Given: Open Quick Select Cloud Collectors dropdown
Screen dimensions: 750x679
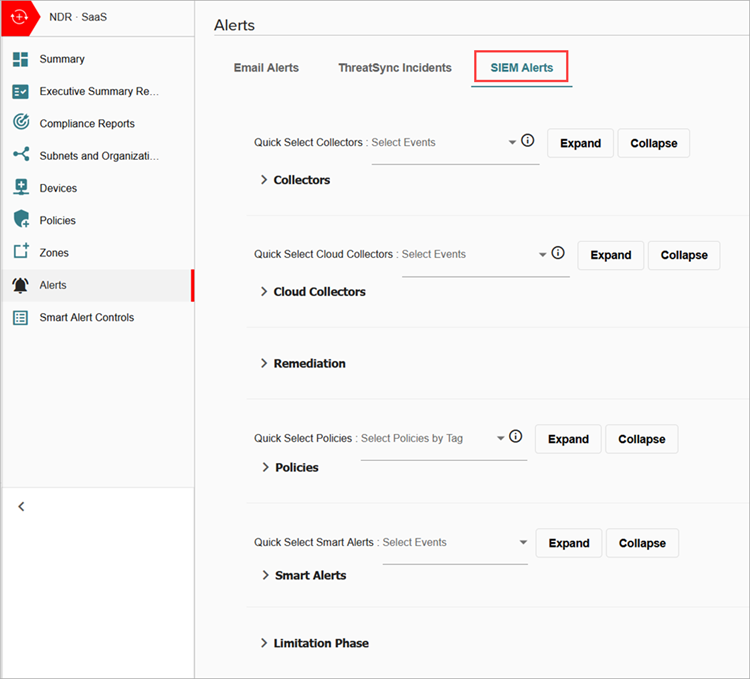Looking at the screenshot, I should point(485,255).
